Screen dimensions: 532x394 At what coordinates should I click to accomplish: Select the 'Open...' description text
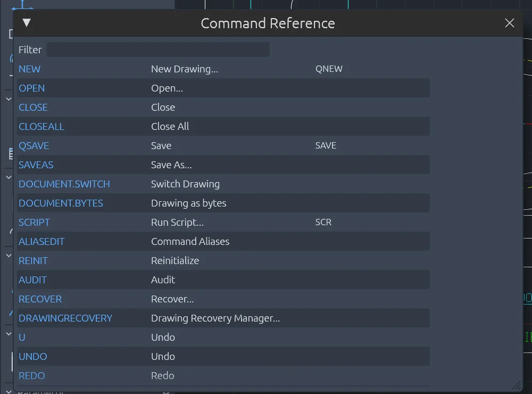coord(167,88)
